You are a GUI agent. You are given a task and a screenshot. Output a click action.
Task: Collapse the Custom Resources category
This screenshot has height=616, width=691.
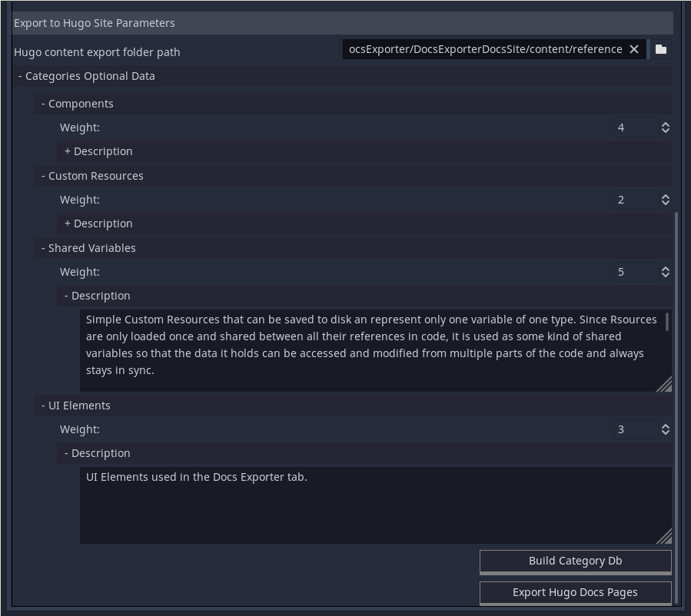click(92, 176)
